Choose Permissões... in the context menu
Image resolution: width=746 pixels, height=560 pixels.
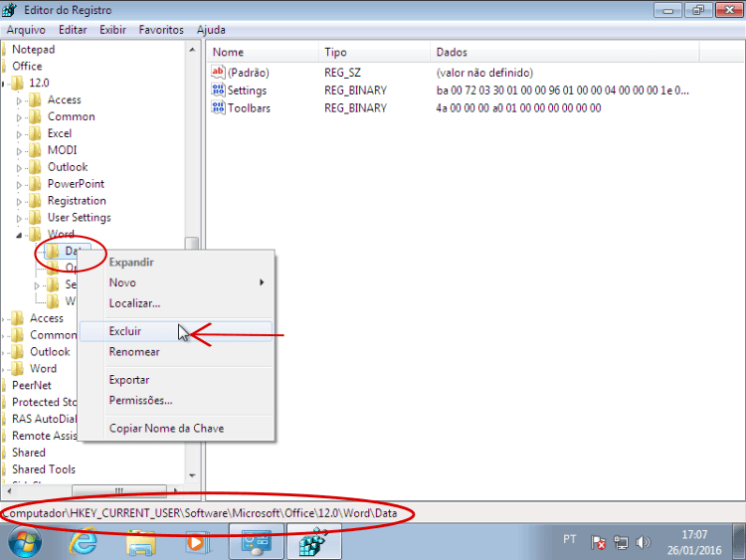[x=175, y=400]
